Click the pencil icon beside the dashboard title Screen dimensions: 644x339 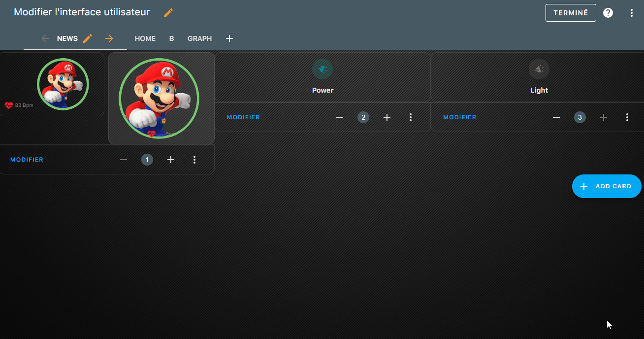click(168, 13)
